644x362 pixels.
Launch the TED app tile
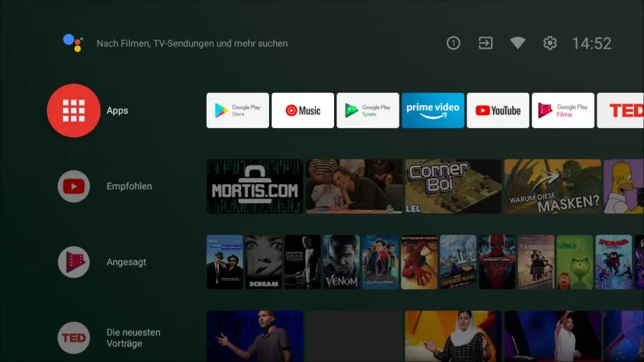(x=620, y=110)
